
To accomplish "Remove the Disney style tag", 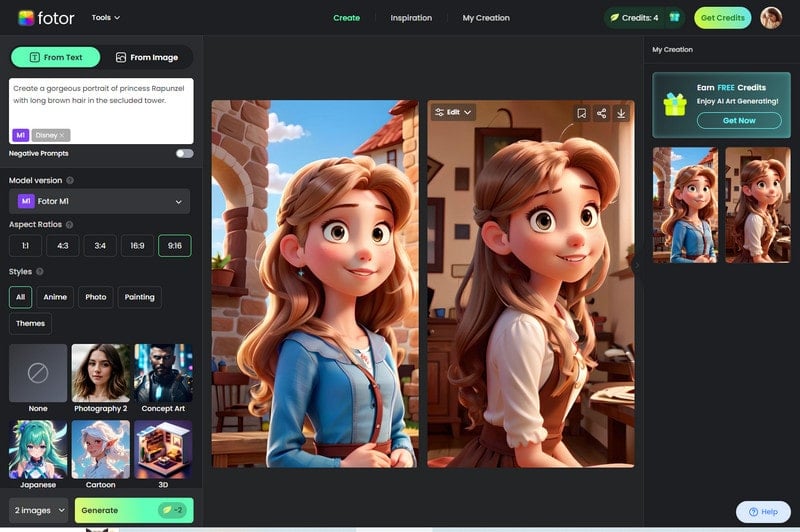I will click(62, 135).
